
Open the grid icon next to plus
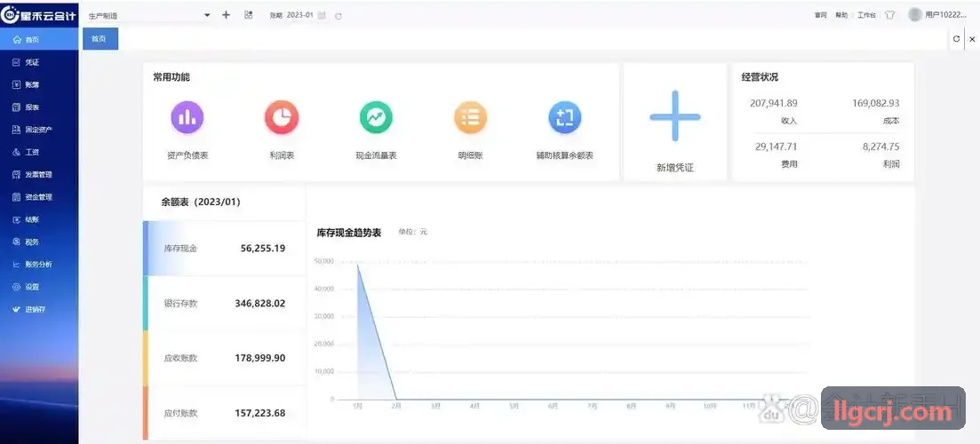[x=248, y=15]
